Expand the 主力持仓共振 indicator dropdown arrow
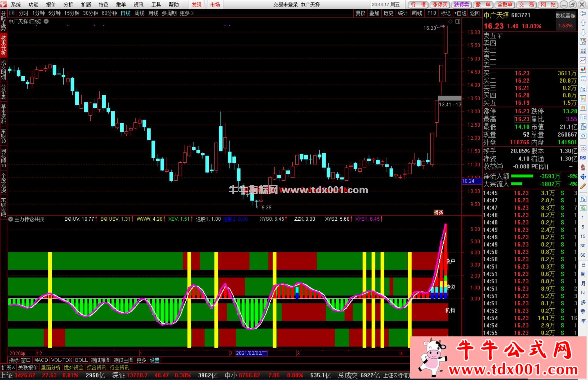 pyautogui.click(x=11, y=219)
